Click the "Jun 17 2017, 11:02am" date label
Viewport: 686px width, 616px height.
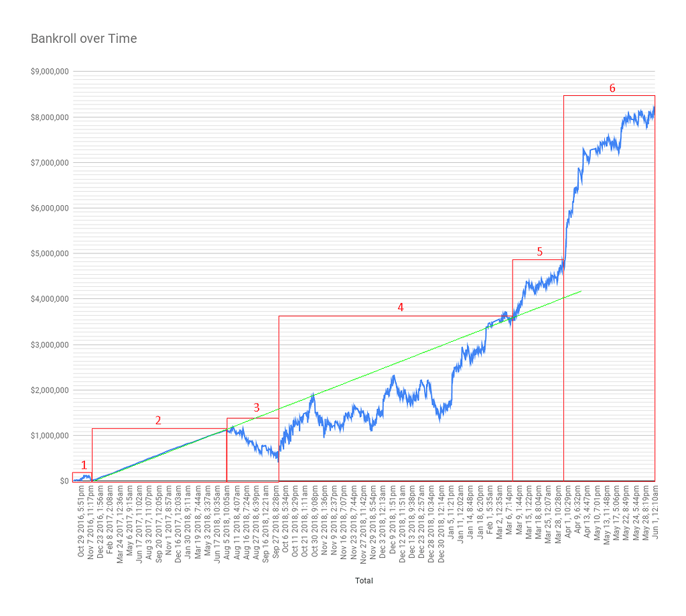point(139,523)
